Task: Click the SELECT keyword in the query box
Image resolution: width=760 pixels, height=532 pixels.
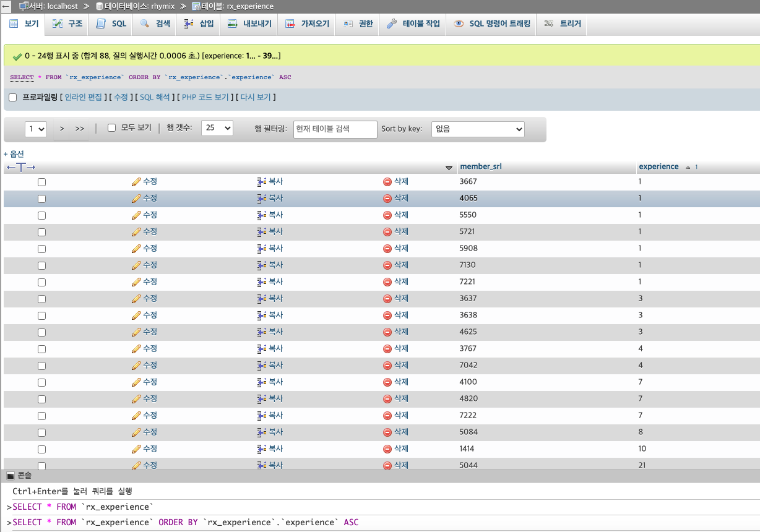Action: point(22,77)
